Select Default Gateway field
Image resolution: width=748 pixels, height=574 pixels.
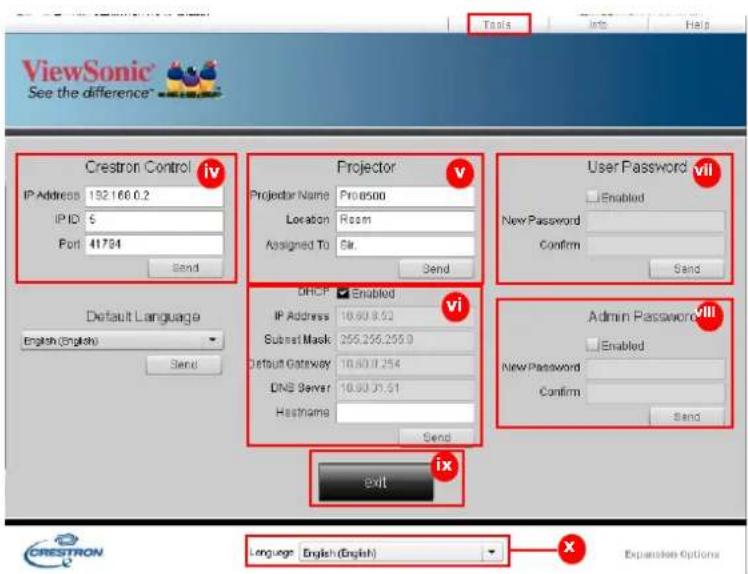coord(405,364)
